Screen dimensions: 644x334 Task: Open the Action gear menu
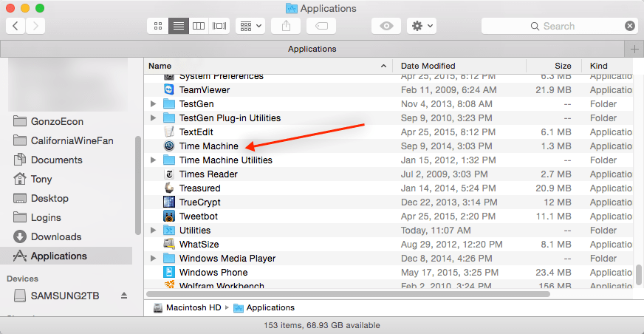click(422, 26)
